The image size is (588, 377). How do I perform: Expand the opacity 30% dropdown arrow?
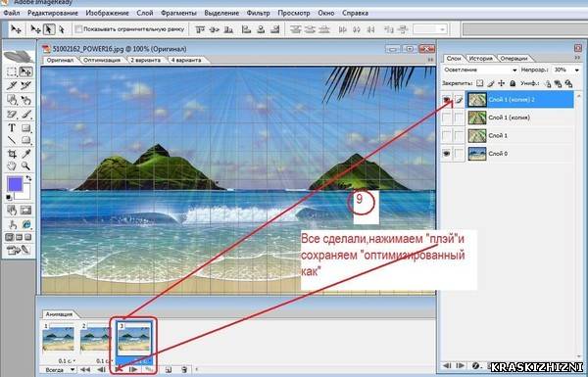577,71
